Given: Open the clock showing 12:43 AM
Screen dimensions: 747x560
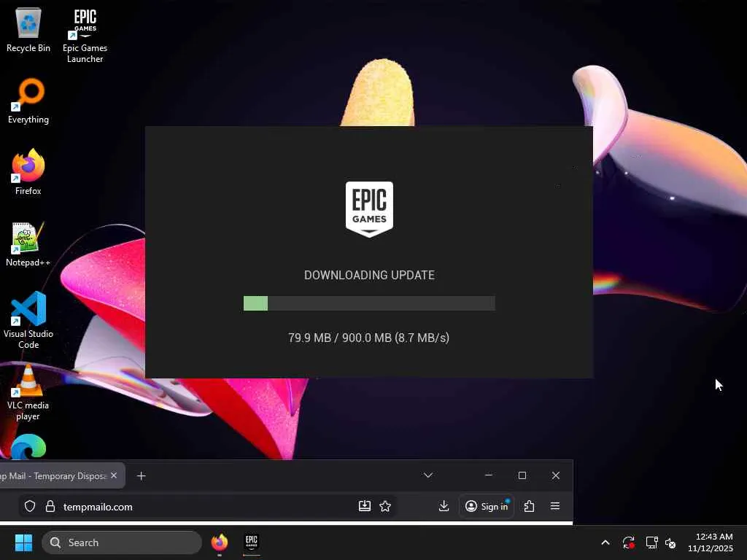Looking at the screenshot, I should [711, 542].
